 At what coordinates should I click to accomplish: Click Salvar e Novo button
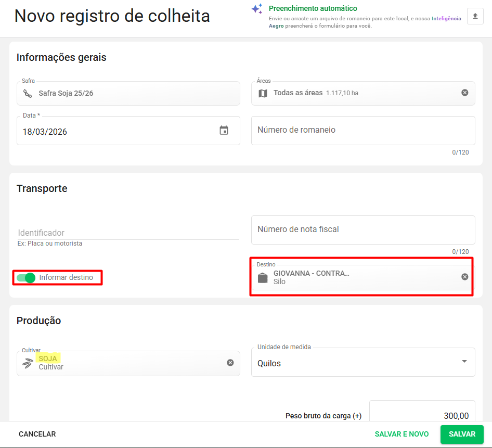[x=402, y=434]
